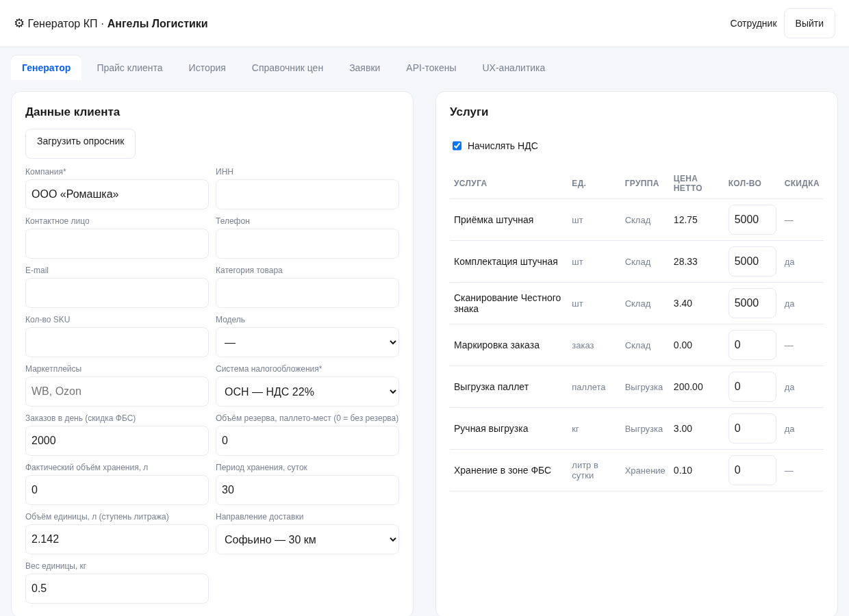
Task: Click the Услуги panel heading
Action: (x=469, y=112)
